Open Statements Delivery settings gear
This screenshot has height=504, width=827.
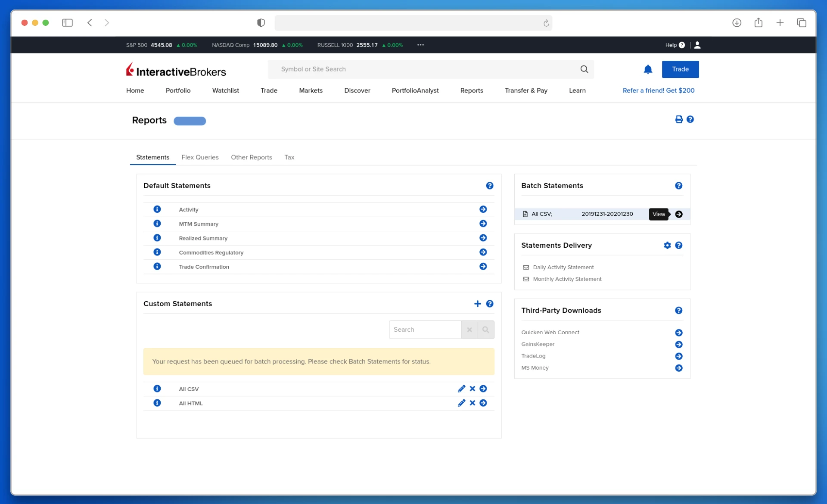point(667,246)
